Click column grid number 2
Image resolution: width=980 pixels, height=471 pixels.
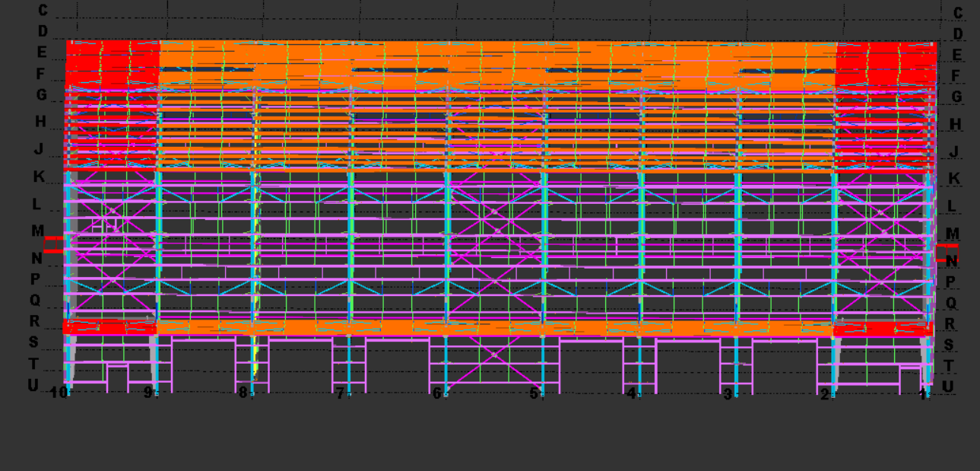825,393
